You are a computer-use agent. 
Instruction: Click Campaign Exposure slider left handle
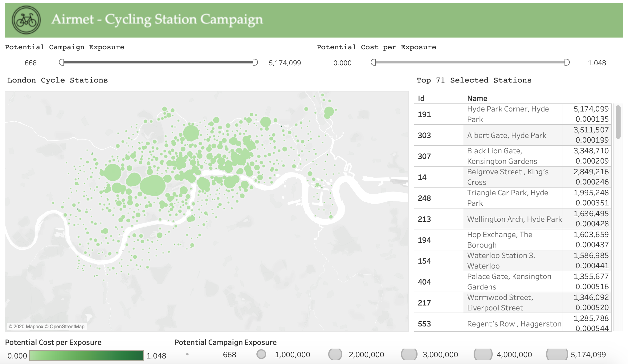click(x=62, y=63)
